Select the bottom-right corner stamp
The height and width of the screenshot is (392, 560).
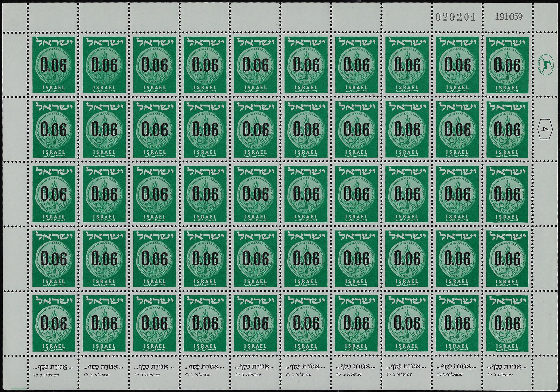click(x=507, y=323)
